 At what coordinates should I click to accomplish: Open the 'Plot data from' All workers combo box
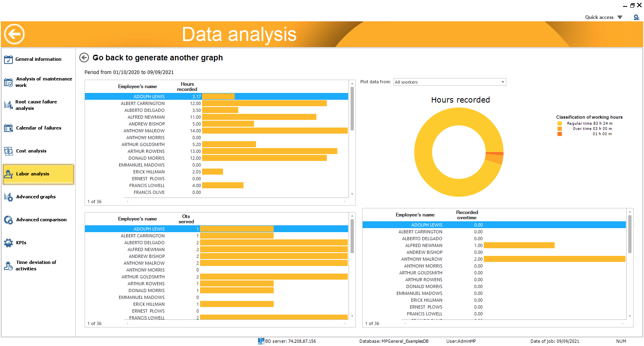click(450, 82)
